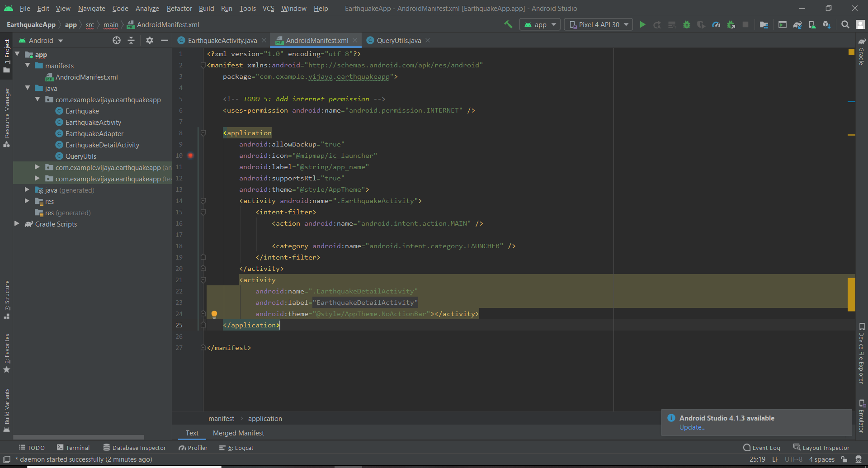The height and width of the screenshot is (468, 868).
Task: Close the AndroidManifest.xml tab
Action: [x=355, y=40]
